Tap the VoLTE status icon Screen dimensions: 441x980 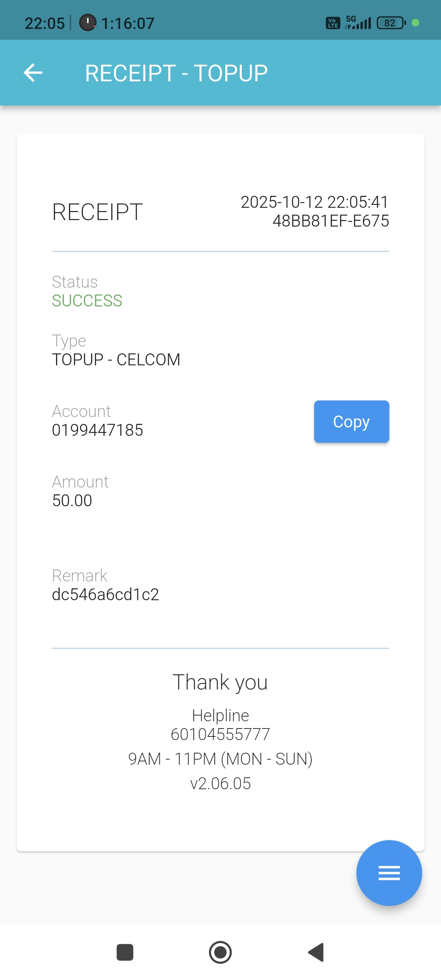(x=333, y=23)
